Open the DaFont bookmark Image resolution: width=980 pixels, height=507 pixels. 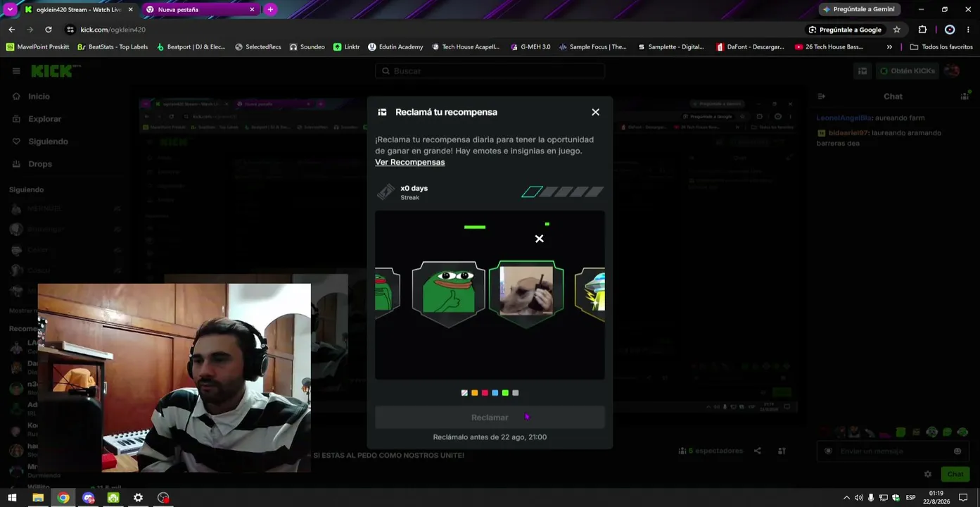point(750,47)
